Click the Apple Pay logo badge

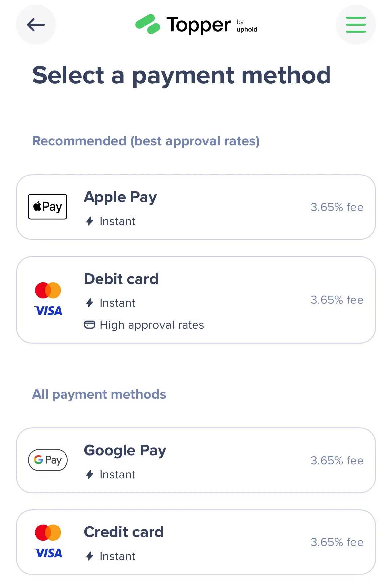48,207
